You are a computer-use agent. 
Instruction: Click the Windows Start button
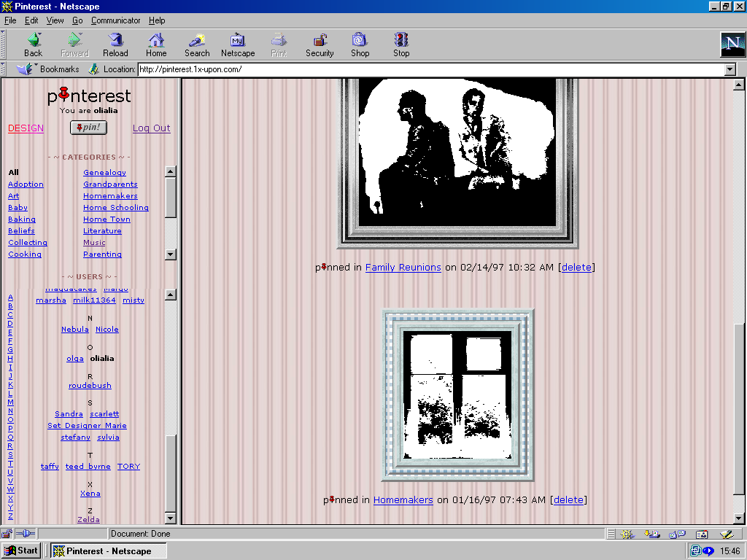[x=21, y=551]
